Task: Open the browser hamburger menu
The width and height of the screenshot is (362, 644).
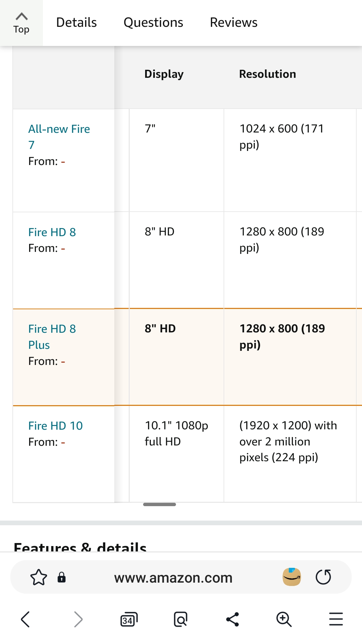Action: pyautogui.click(x=336, y=619)
